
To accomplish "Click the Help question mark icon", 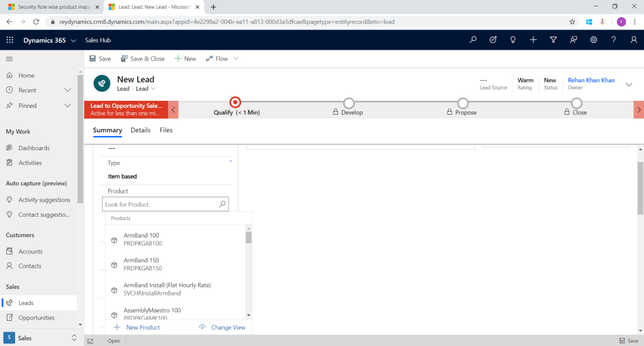I will (x=613, y=40).
